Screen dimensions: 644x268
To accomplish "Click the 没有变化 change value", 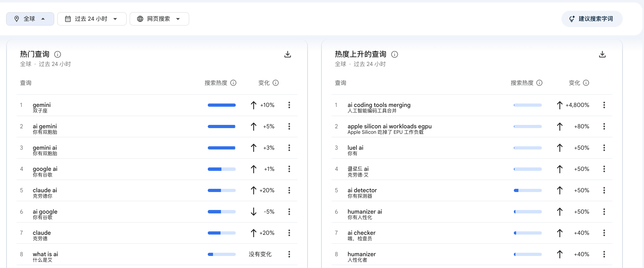I will click(x=260, y=254).
